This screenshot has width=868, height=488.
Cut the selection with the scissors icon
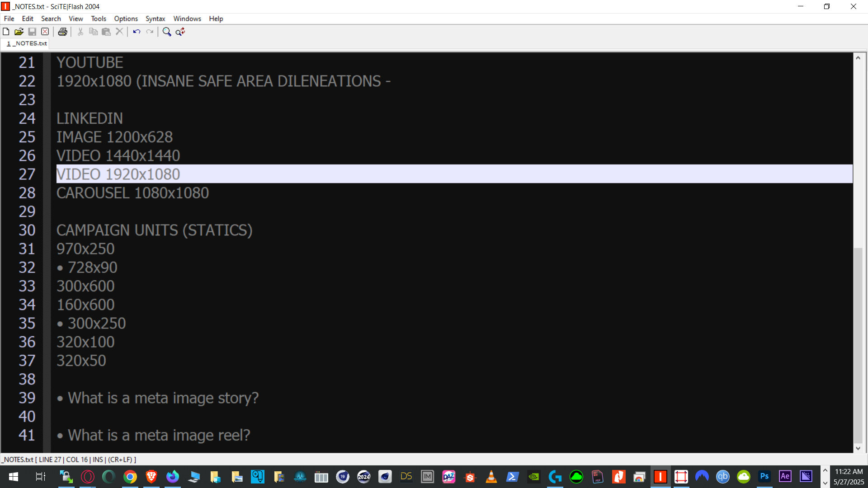click(x=80, y=32)
